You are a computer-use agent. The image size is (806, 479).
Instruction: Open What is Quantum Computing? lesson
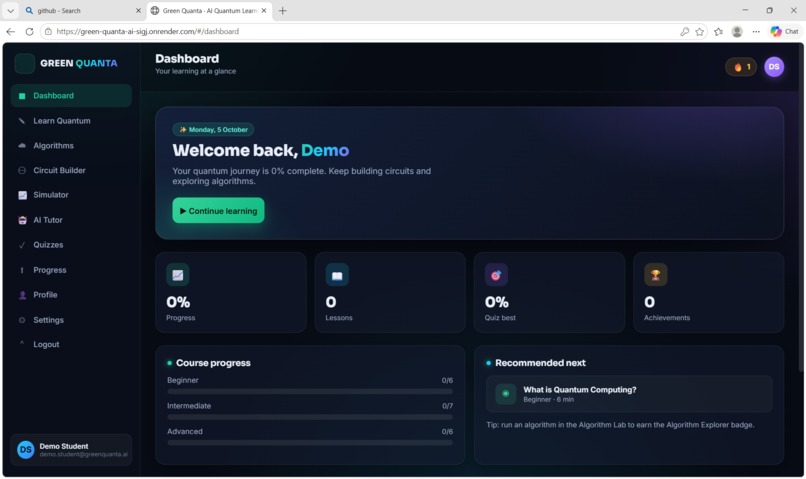(x=629, y=394)
